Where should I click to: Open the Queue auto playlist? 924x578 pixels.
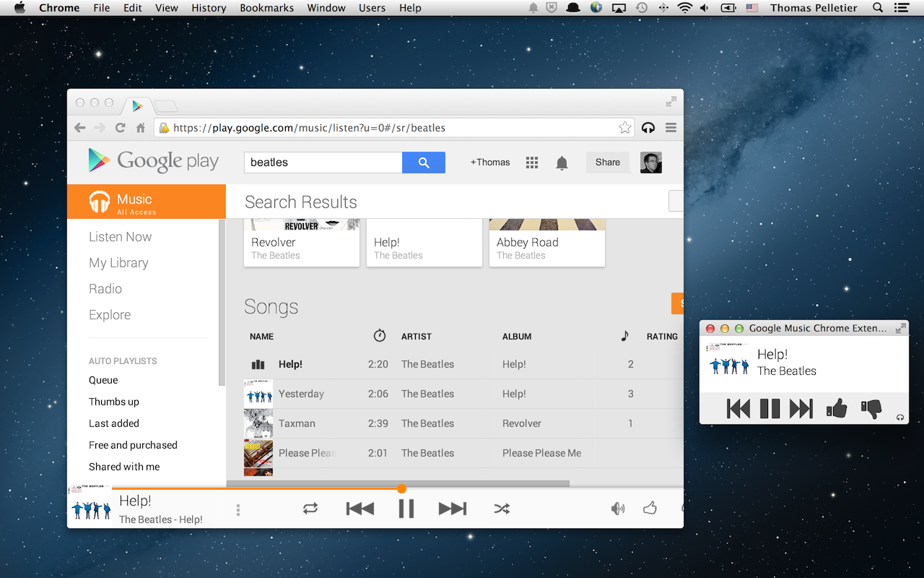pos(103,380)
